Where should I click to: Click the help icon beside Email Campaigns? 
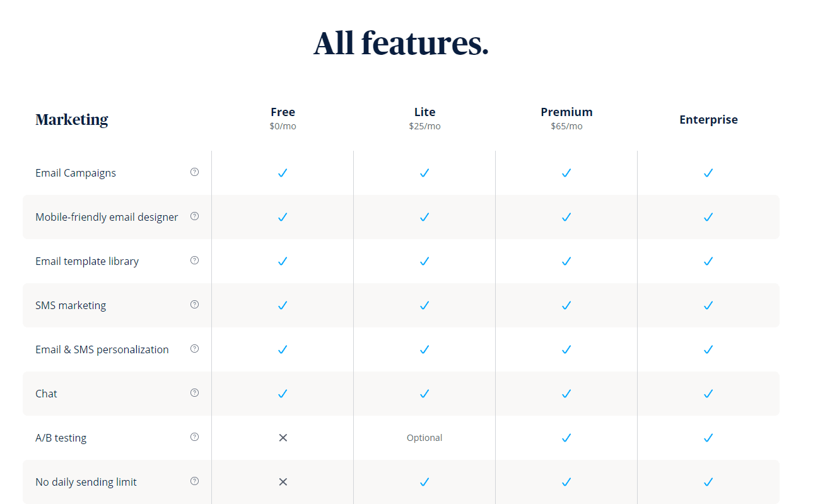pyautogui.click(x=194, y=172)
